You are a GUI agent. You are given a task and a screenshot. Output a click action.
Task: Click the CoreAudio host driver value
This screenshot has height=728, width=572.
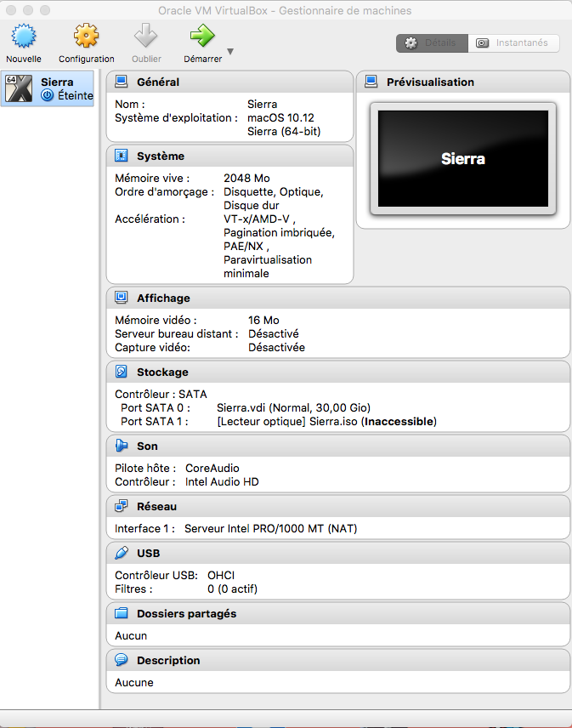click(212, 468)
